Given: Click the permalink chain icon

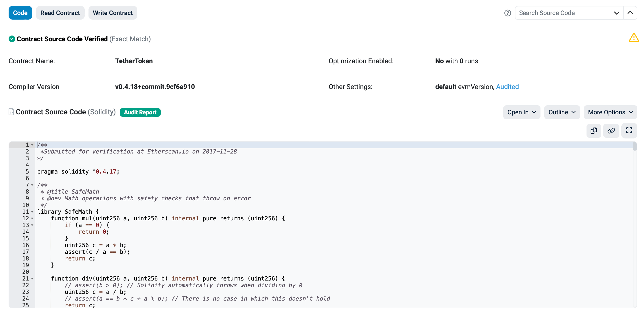Looking at the screenshot, I should pos(611,131).
